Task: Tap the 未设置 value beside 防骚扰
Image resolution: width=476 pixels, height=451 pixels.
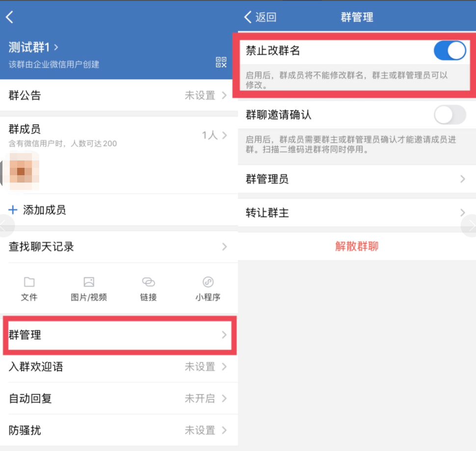Action: pyautogui.click(x=200, y=430)
